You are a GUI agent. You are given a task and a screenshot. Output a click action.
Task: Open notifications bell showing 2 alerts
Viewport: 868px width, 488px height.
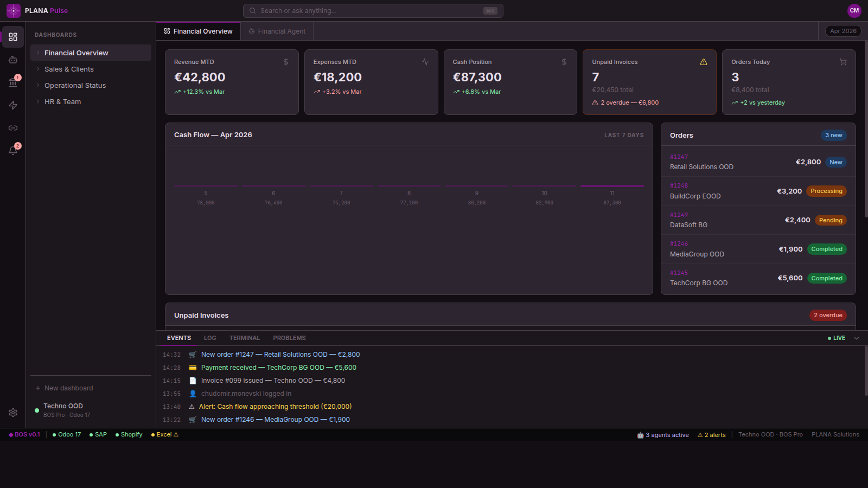[x=13, y=151]
